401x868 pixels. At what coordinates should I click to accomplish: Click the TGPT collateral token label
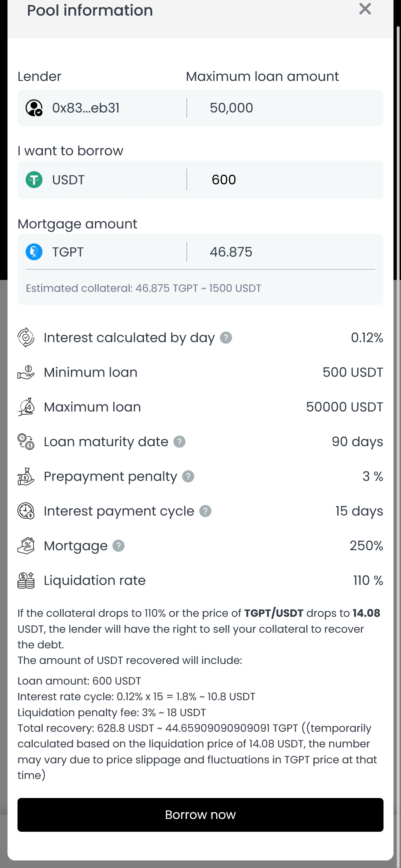[x=68, y=252]
